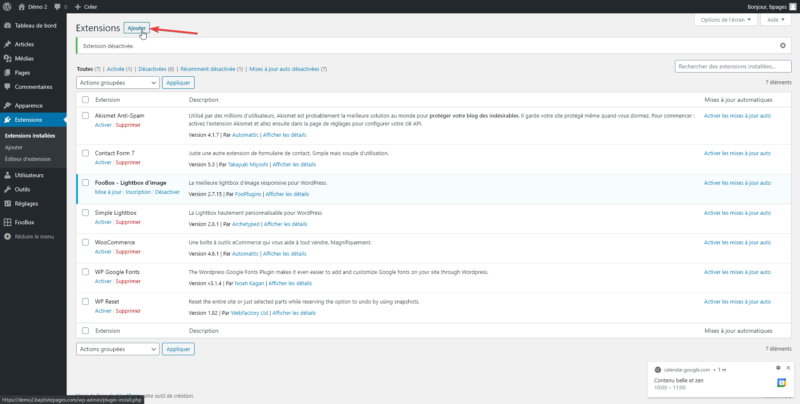Screen dimensions: 800x404
Task: Click the Ajouter button next to Extensions
Action: click(136, 28)
